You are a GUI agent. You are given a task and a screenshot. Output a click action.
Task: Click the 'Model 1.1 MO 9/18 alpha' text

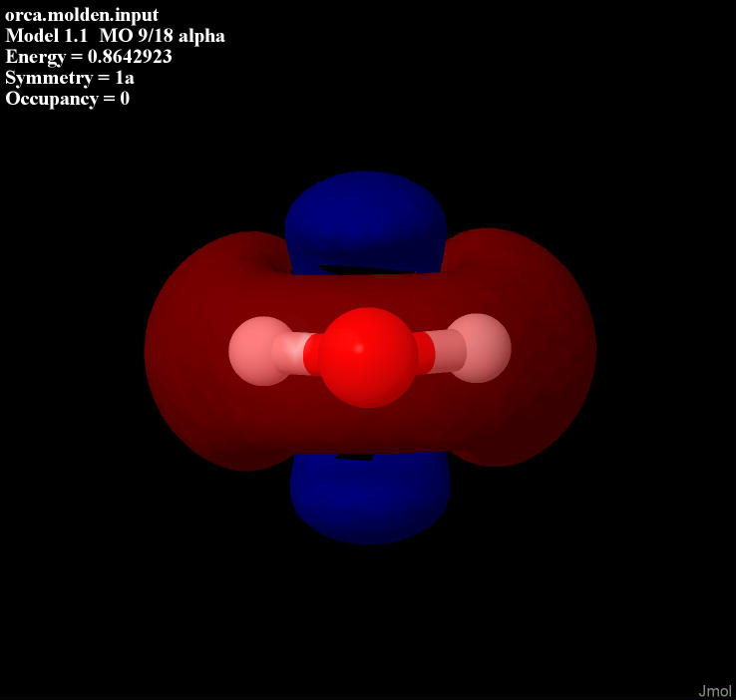pyautogui.click(x=115, y=36)
